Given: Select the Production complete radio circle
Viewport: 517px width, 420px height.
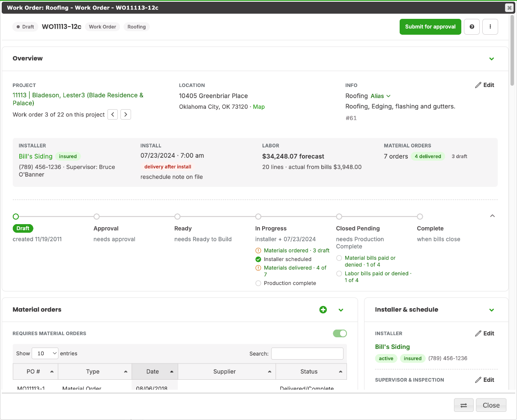Looking at the screenshot, I should pyautogui.click(x=258, y=283).
